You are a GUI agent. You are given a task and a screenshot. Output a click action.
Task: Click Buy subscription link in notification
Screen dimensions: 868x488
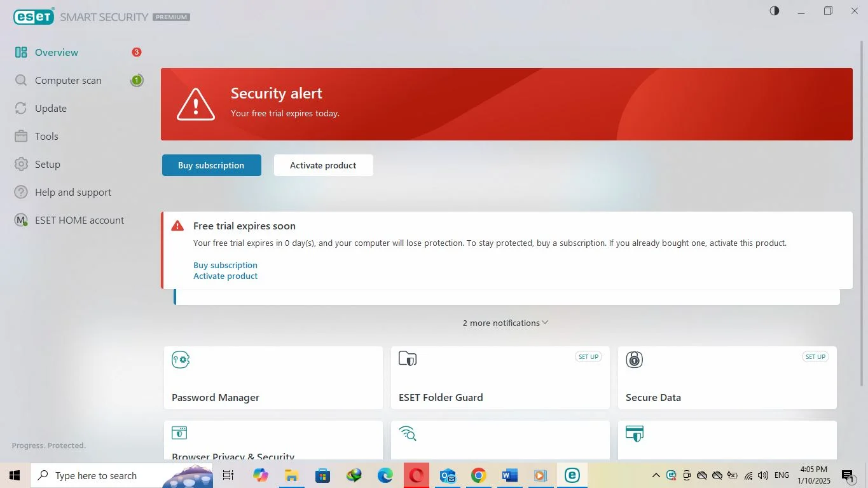[x=225, y=265]
